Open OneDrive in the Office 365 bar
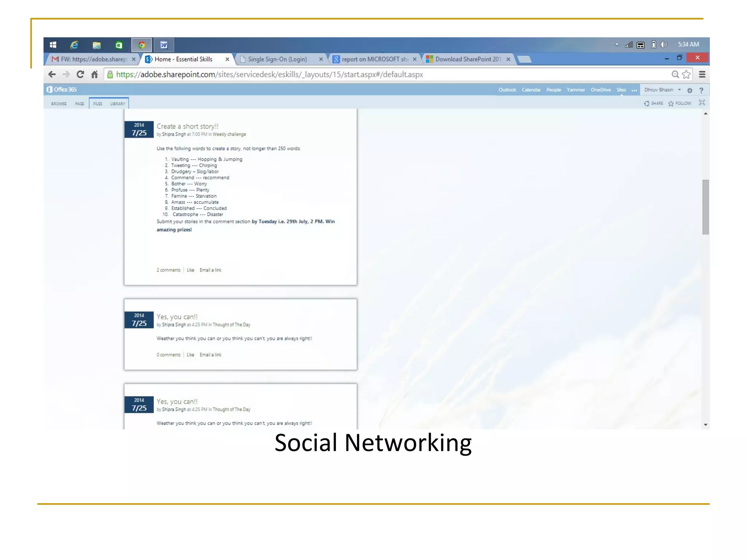The width and height of the screenshot is (747, 560). tap(601, 90)
